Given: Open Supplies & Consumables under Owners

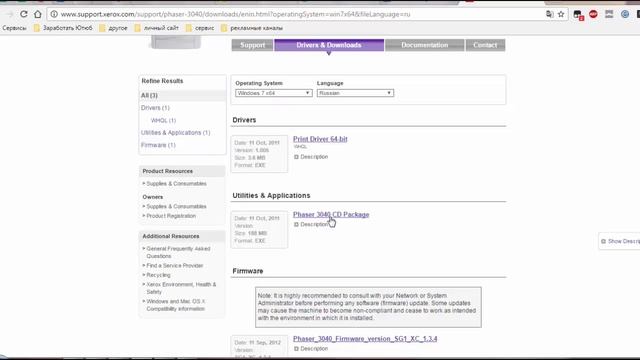Looking at the screenshot, I should click(x=176, y=207).
